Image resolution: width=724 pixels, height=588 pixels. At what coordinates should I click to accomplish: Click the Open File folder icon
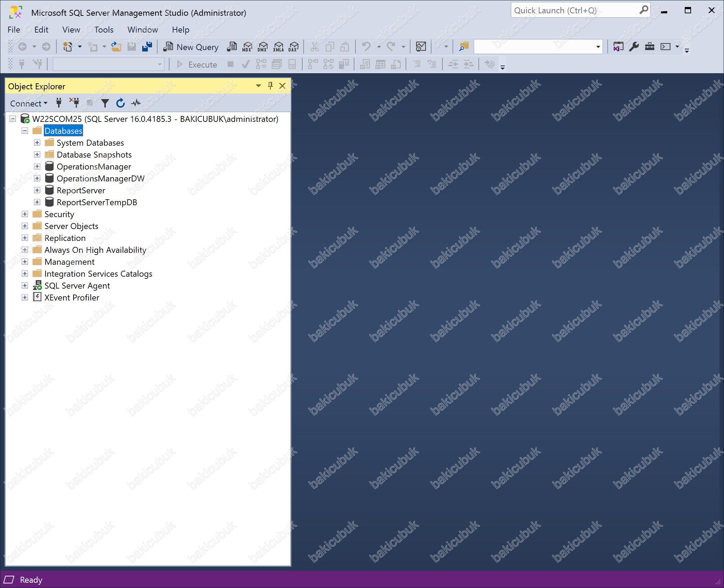click(116, 47)
